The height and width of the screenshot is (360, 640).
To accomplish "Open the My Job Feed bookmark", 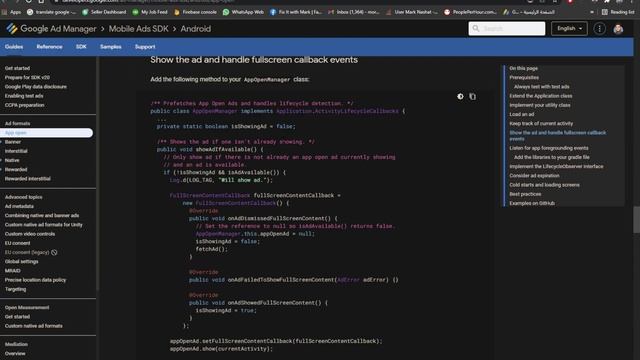I will [x=150, y=12].
